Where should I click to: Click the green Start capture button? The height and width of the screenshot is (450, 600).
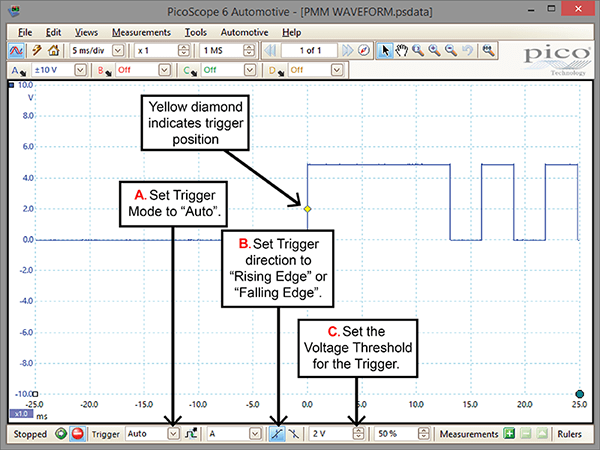[60, 434]
